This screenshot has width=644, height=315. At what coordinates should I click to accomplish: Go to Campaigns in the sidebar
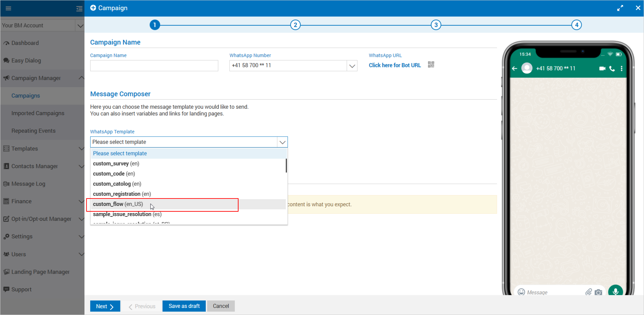tap(26, 96)
